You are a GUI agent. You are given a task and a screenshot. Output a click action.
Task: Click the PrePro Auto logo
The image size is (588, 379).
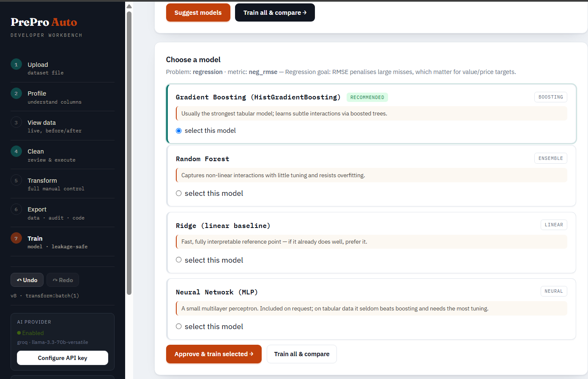[x=44, y=22]
